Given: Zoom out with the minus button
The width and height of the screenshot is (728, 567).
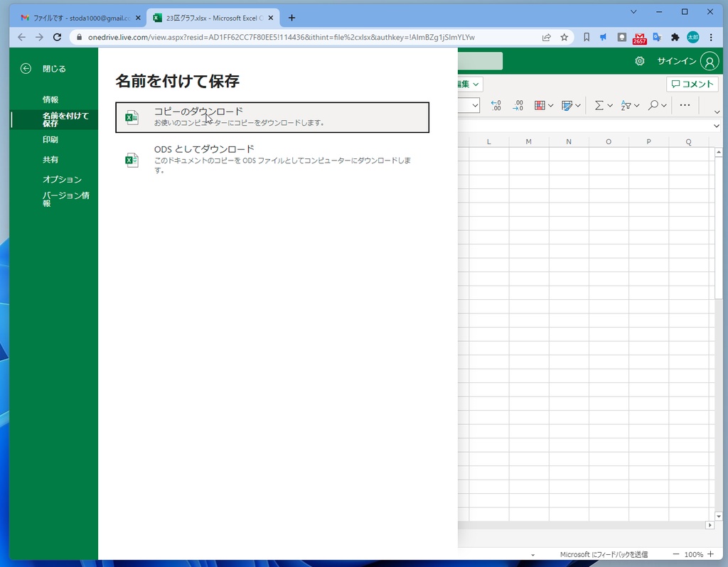Looking at the screenshot, I should point(676,554).
